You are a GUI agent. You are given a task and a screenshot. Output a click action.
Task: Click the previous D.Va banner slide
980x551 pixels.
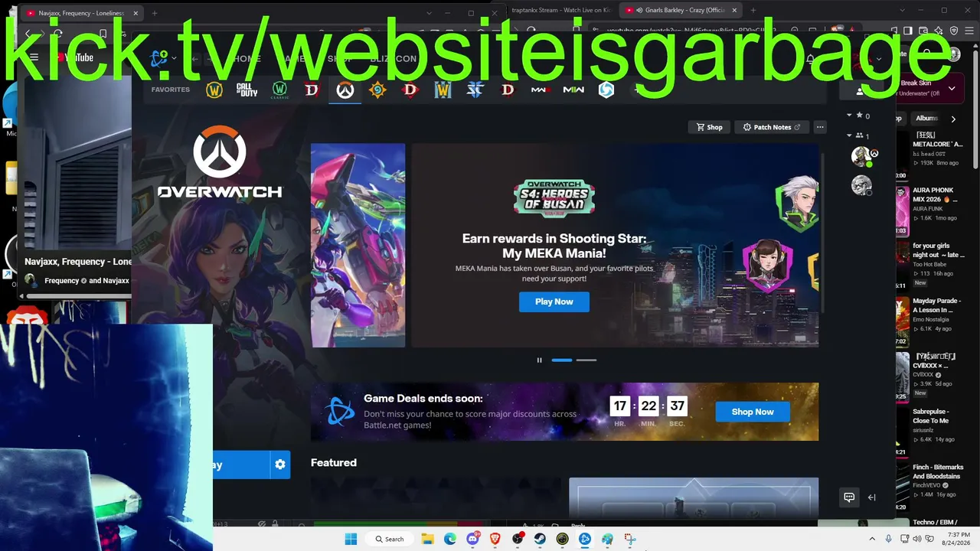[x=358, y=245]
